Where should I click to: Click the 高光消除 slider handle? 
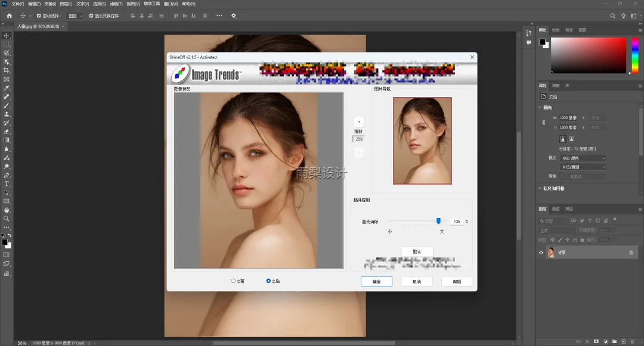(x=438, y=221)
